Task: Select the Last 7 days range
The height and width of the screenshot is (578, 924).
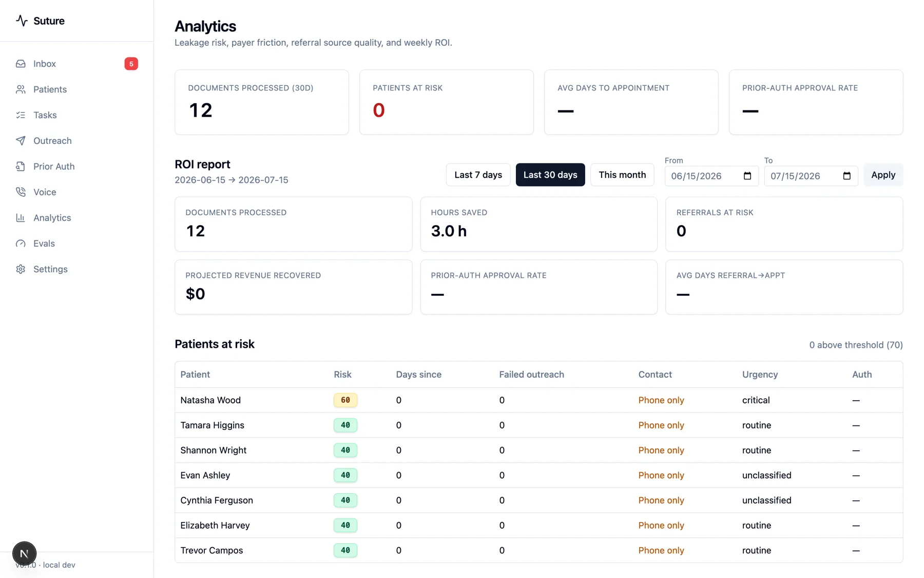Action: 478,175
